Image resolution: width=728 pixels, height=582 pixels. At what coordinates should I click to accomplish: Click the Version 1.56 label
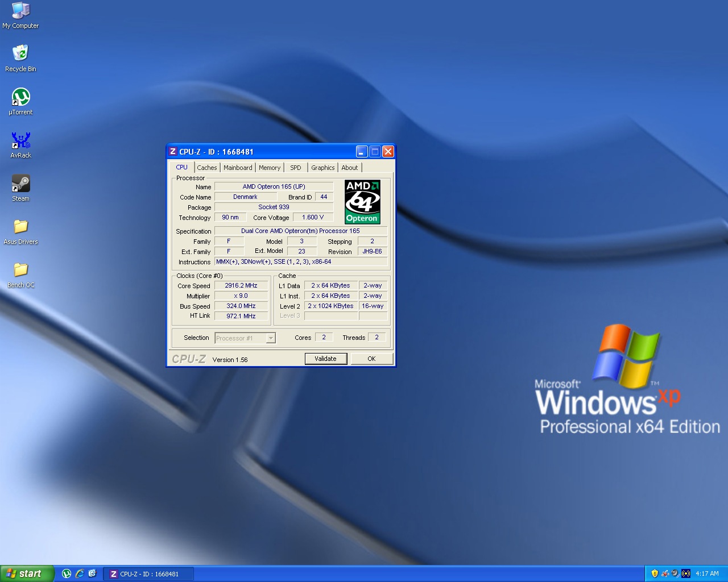coord(230,360)
